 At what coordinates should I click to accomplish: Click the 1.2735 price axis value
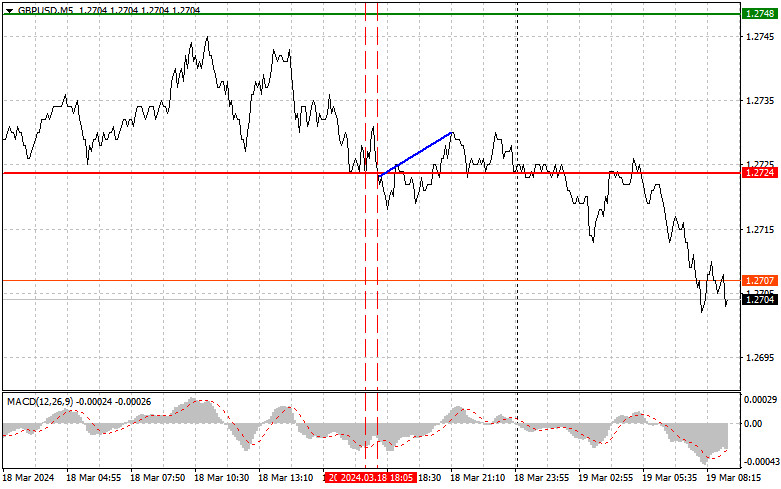pos(760,101)
